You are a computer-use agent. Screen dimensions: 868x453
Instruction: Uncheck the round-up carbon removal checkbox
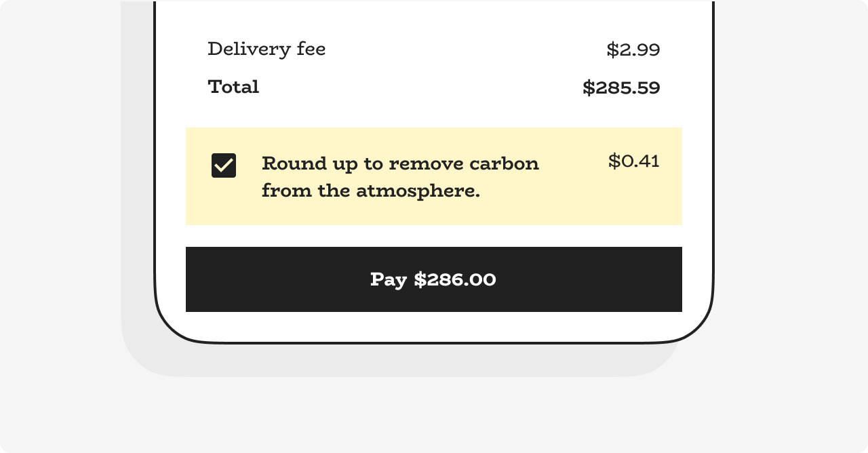click(x=224, y=165)
